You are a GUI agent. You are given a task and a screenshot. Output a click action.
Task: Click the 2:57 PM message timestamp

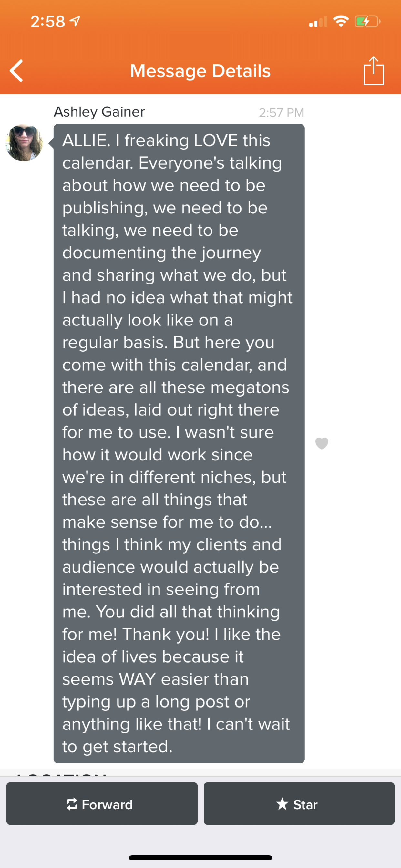281,113
